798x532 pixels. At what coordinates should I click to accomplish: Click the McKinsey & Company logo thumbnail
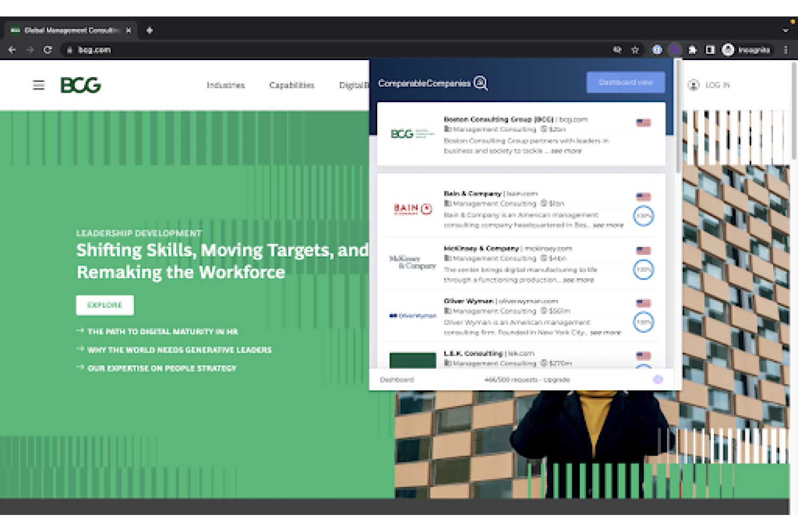413,262
